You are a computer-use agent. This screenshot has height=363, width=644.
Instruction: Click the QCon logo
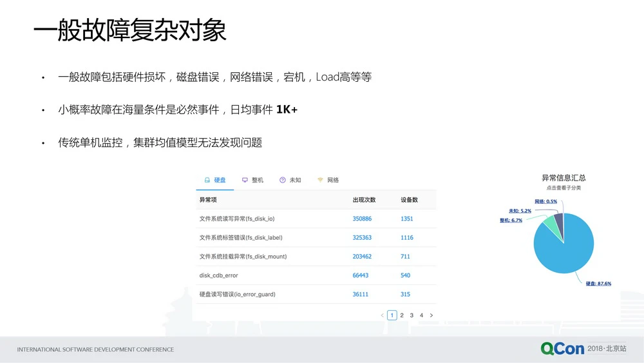point(562,349)
